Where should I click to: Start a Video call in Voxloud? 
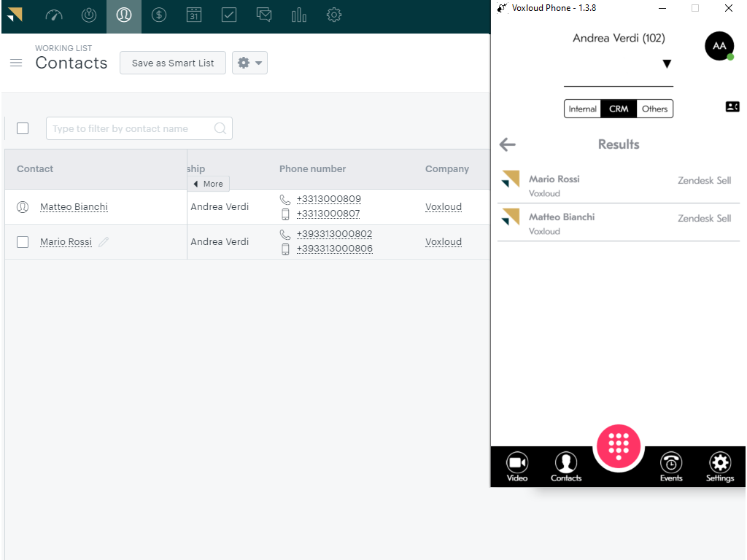coord(517,467)
